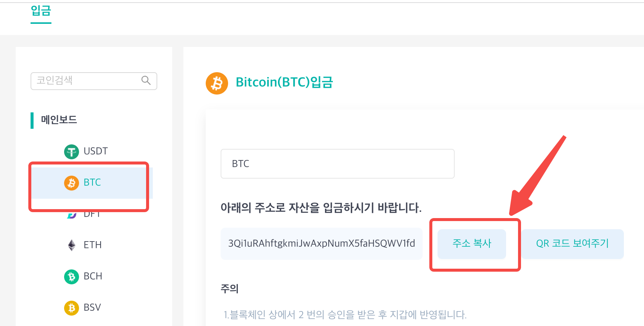The image size is (644, 326).
Task: Open the BTC network selector box
Action: 338,164
